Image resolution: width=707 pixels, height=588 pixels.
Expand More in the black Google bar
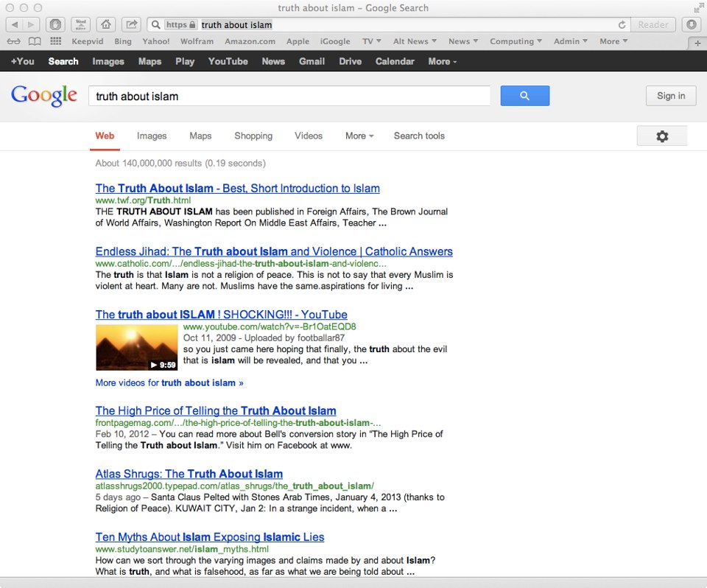[443, 61]
